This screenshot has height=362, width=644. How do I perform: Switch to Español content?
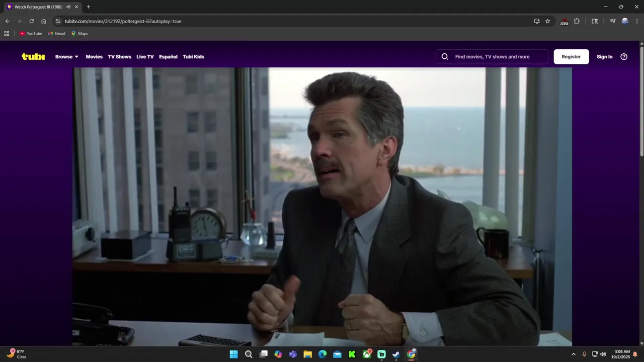pyautogui.click(x=168, y=57)
